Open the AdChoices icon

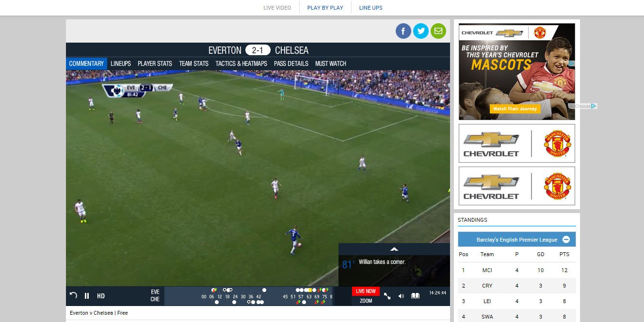pyautogui.click(x=583, y=106)
